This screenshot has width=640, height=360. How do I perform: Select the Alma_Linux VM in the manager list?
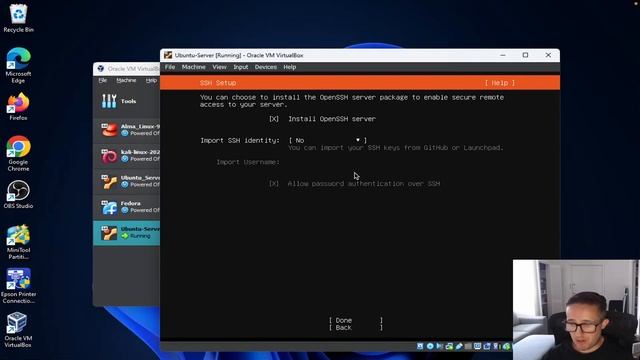(127, 130)
